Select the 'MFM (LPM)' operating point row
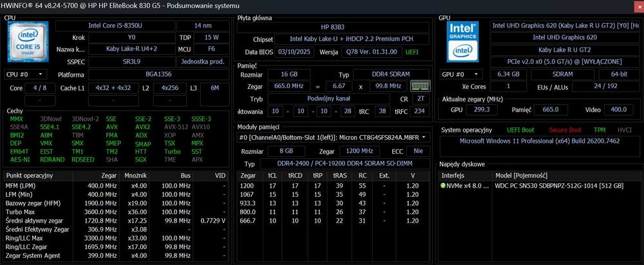The width and height of the screenshot is (644, 265). (x=116, y=186)
